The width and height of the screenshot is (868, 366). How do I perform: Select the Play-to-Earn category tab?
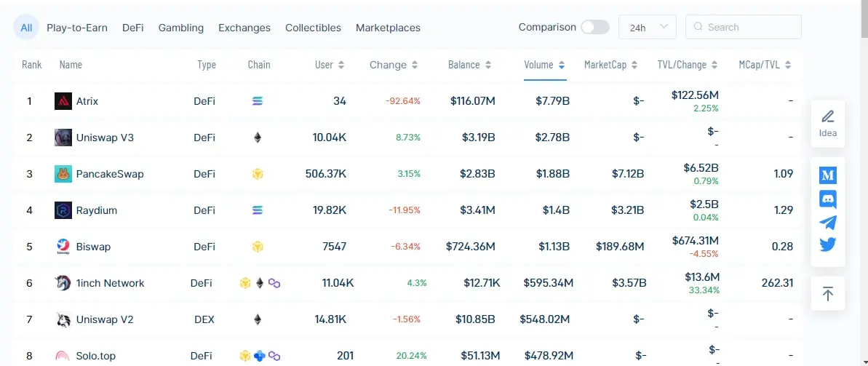(77, 28)
